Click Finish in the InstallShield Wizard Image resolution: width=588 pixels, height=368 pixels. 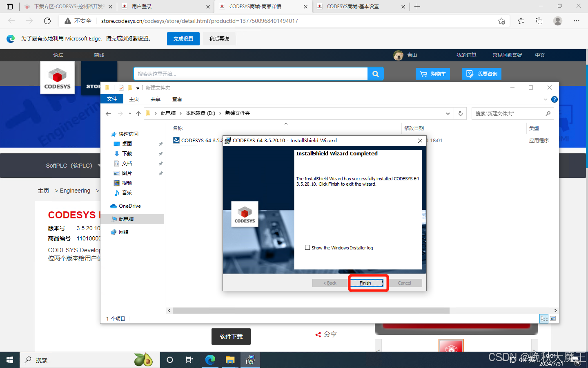(x=365, y=283)
